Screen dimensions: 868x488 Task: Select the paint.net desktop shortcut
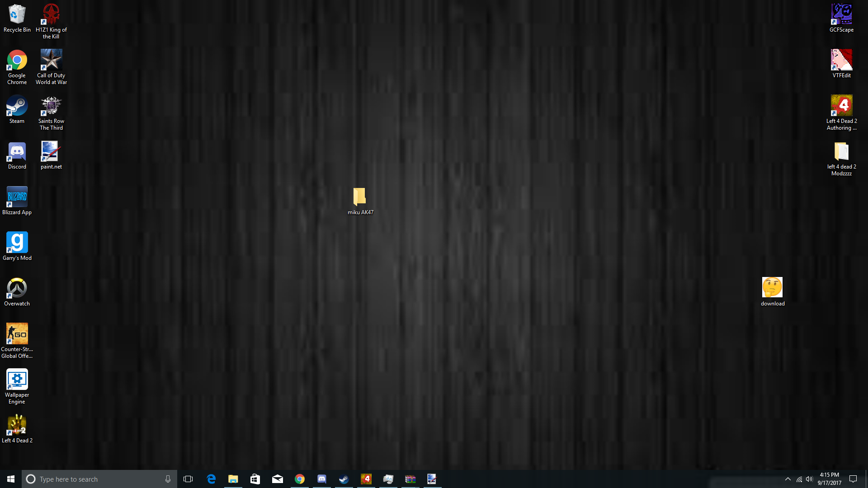click(x=51, y=152)
